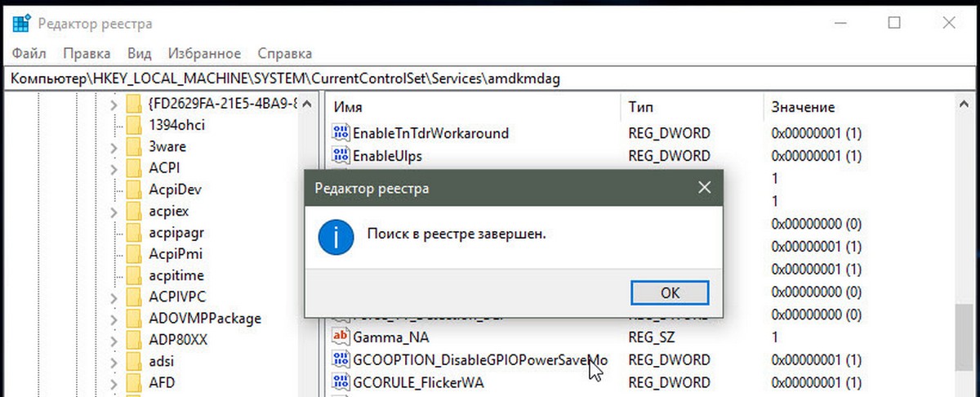
Task: Open the Файл menu
Action: click(29, 54)
